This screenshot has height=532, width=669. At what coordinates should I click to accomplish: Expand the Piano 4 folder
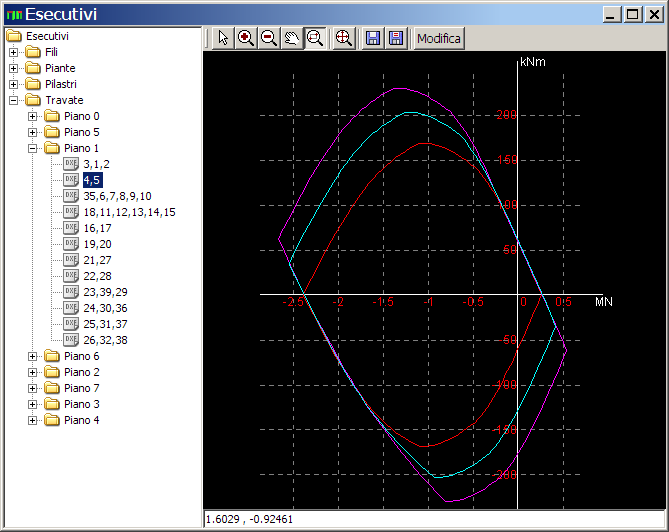(32, 420)
